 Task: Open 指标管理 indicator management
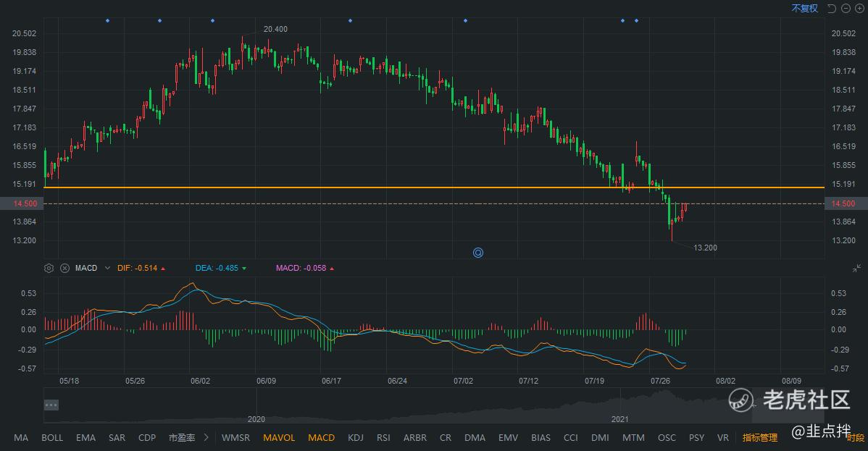[x=759, y=438]
